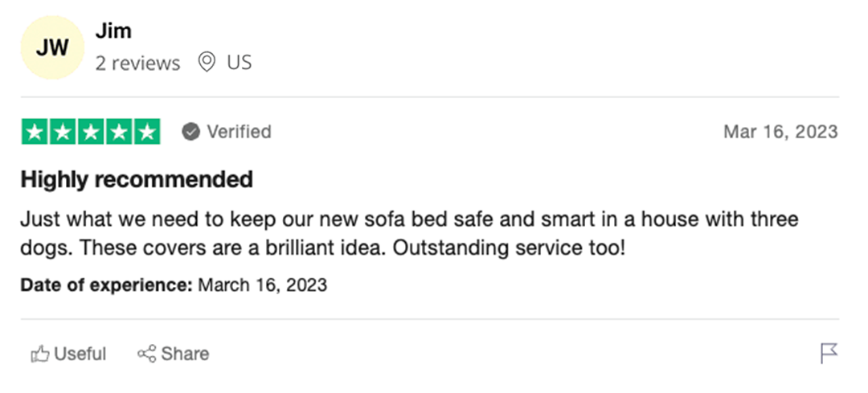View Jim's 2 reviews count
The height and width of the screenshot is (393, 868).
point(137,63)
